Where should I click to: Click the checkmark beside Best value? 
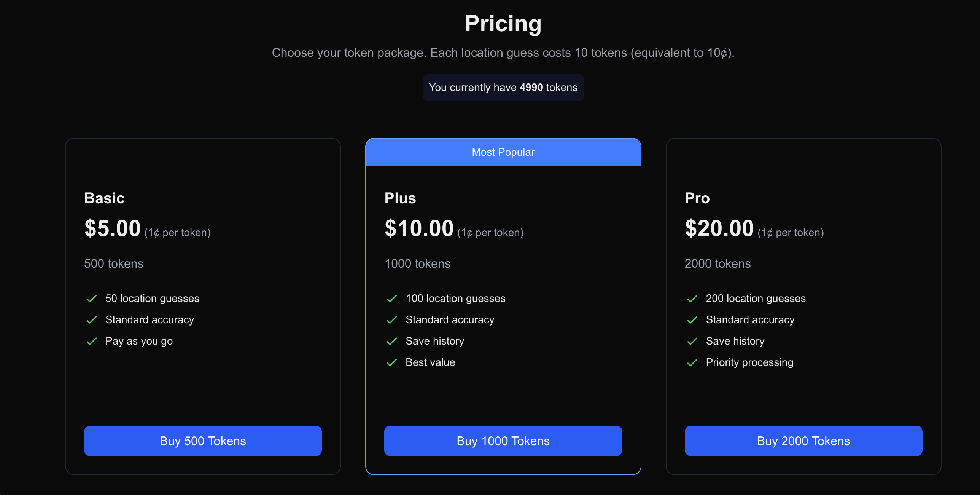[x=392, y=362]
